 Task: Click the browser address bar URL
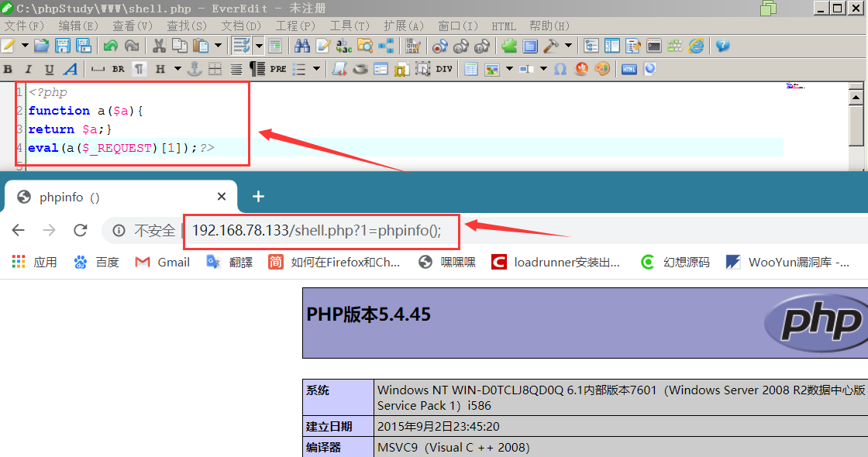[x=317, y=230]
